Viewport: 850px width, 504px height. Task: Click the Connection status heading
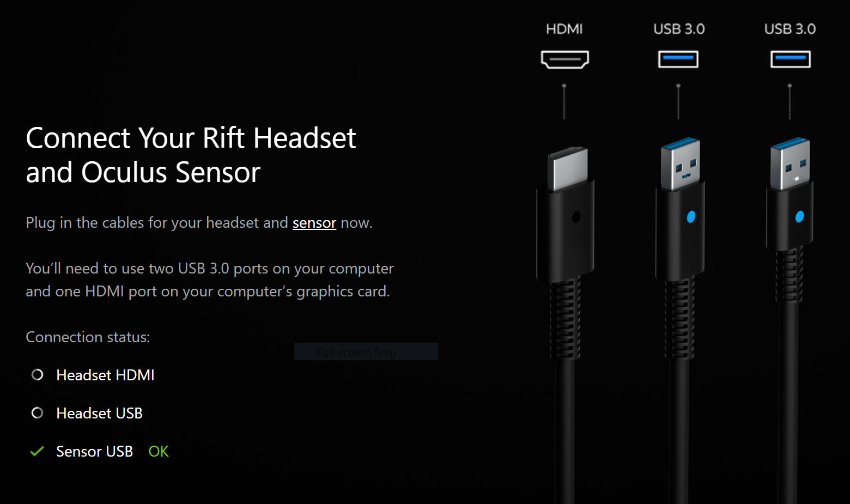point(88,337)
